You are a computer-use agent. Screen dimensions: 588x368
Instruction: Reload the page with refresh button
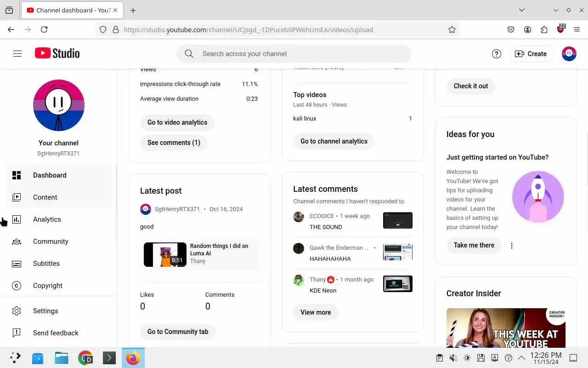click(x=44, y=29)
